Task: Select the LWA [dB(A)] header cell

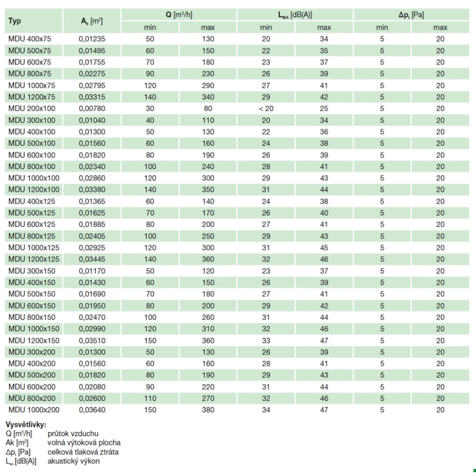Action: click(x=295, y=16)
